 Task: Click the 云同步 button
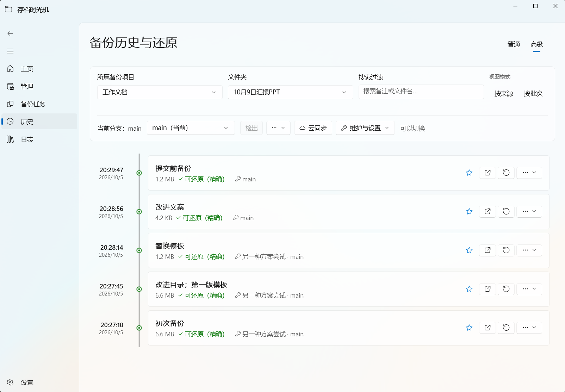click(x=313, y=128)
